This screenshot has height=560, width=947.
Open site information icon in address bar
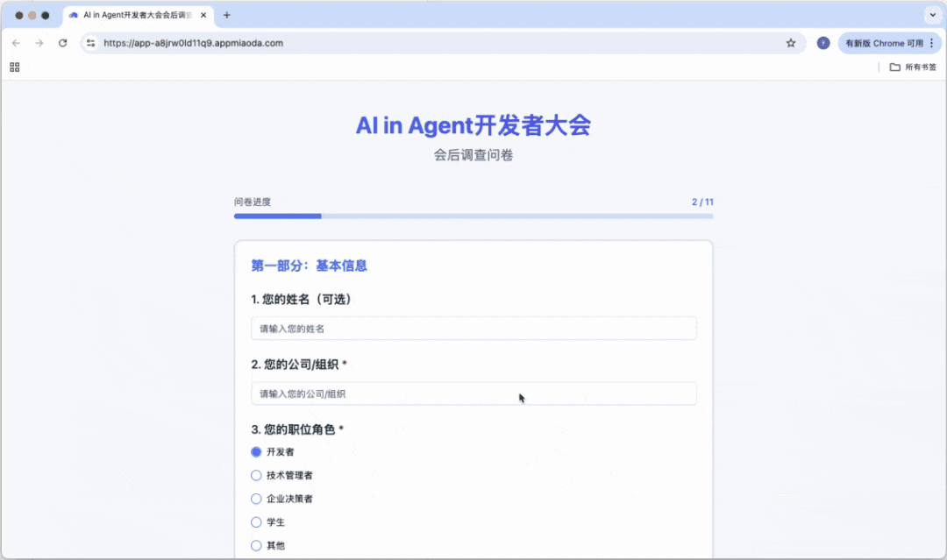[90, 43]
